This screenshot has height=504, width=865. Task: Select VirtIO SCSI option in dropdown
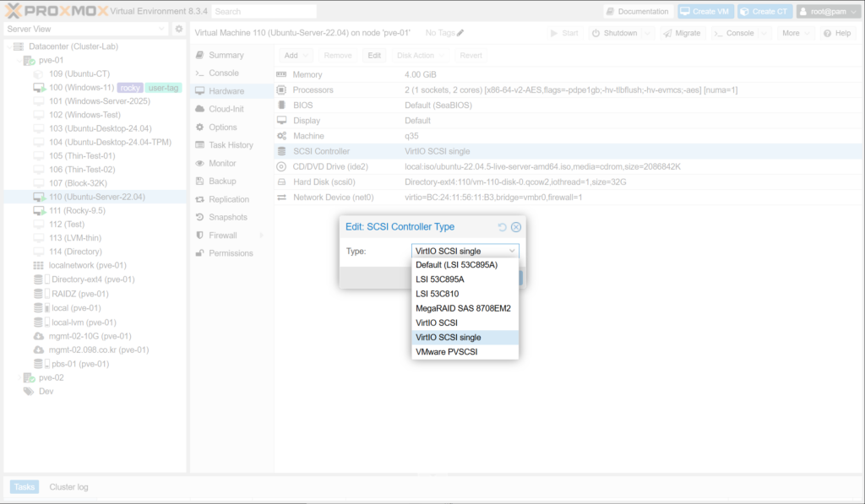tap(437, 322)
